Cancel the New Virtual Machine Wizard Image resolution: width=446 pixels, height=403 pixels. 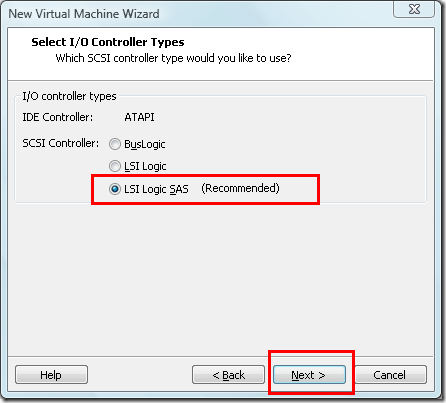390,375
